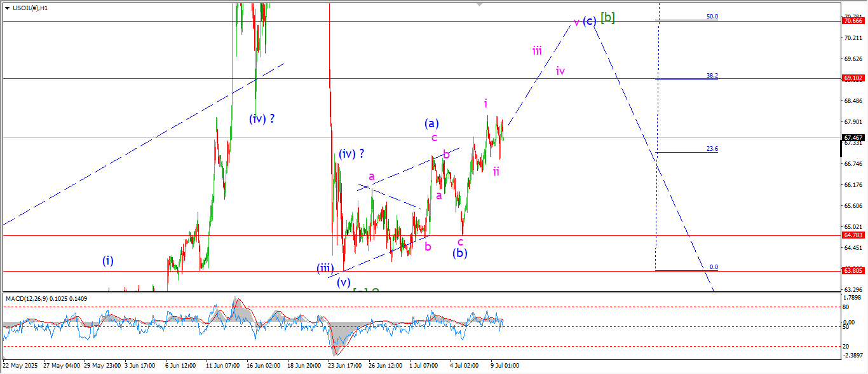868x374 pixels.
Task: Select the blue (i) wave label
Action: 108,260
